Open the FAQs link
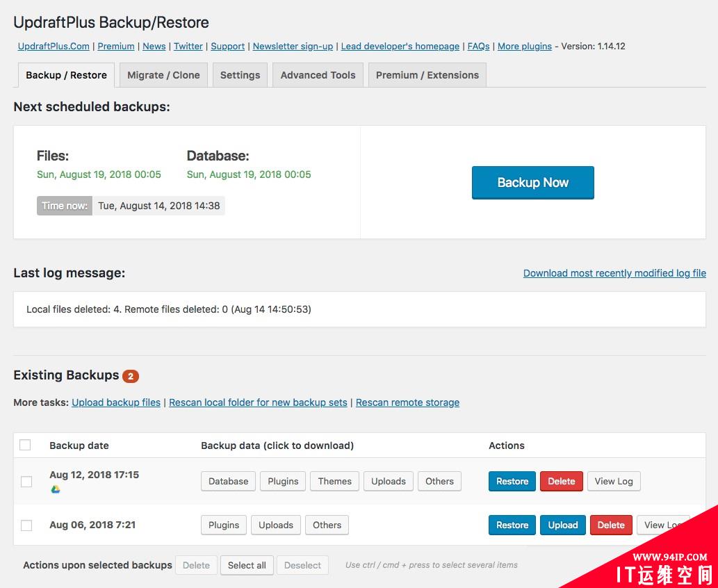This screenshot has height=588, width=718. [478, 47]
